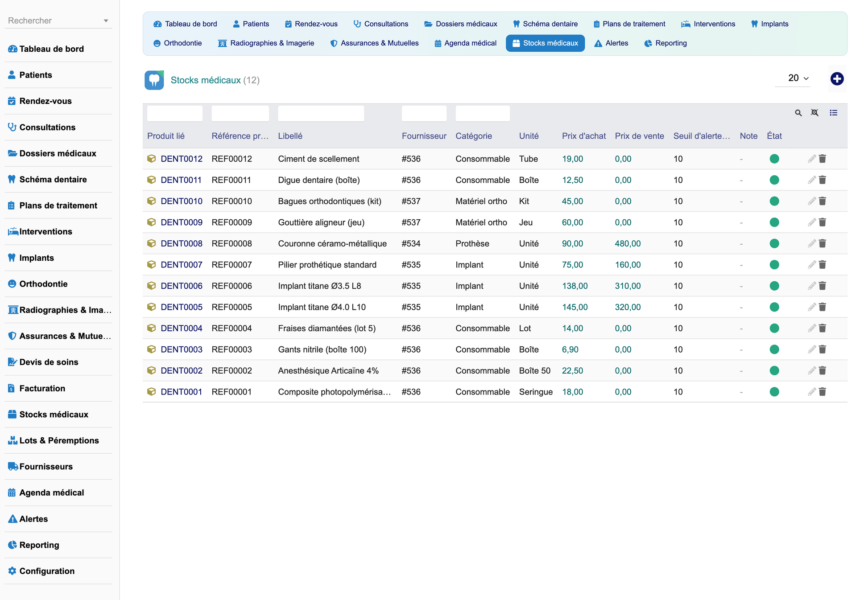Toggle the green status dot for DENT0002
Image resolution: width=868 pixels, height=600 pixels.
click(774, 370)
